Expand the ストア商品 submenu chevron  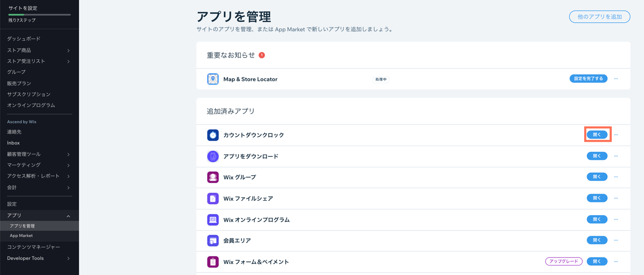[x=69, y=51]
